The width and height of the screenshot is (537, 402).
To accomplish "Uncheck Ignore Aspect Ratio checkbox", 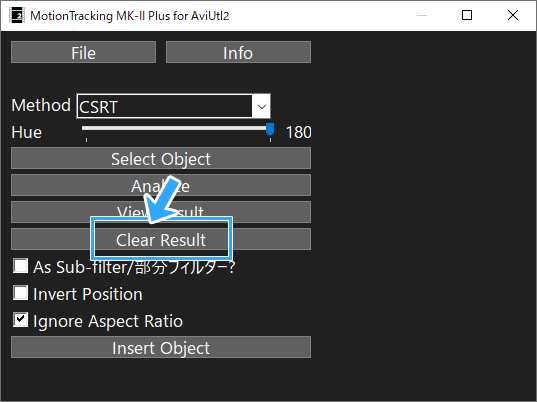I will [x=20, y=320].
